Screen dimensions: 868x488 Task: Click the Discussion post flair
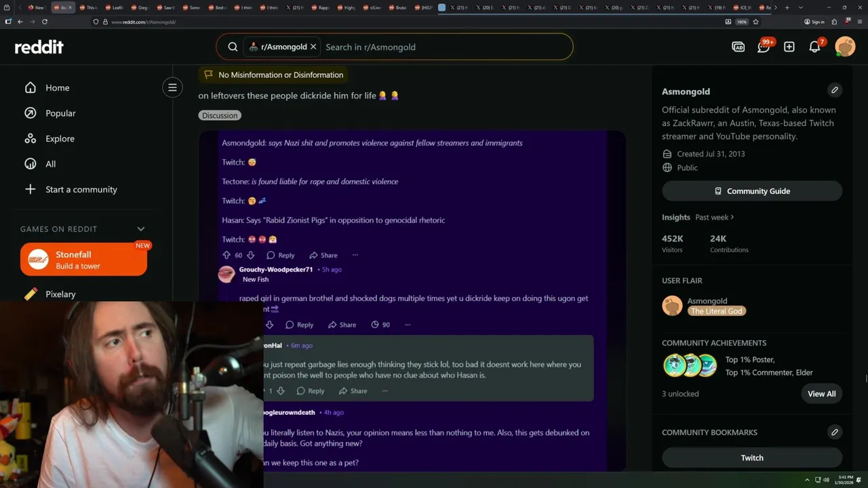[x=220, y=115]
